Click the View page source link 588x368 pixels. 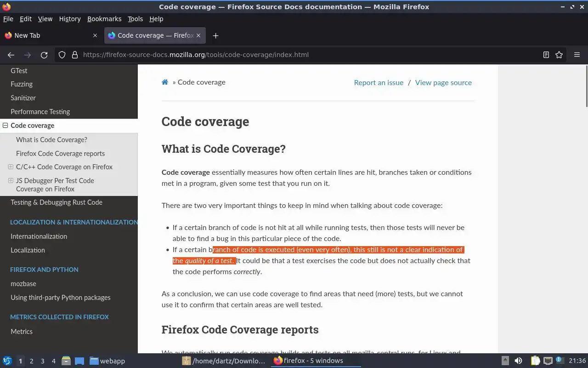(443, 83)
